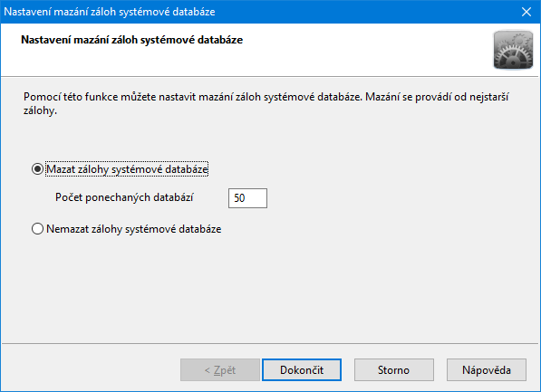Click the Počet ponechaných databází label

(124, 197)
